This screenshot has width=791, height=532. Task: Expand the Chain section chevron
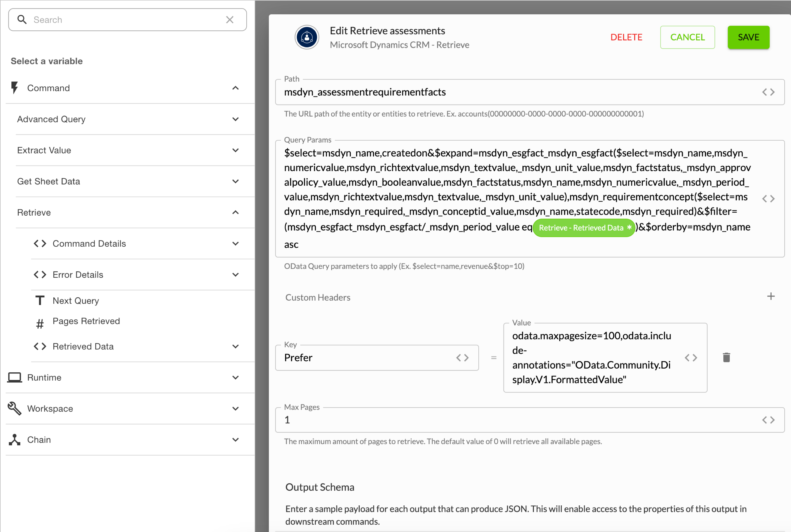236,440
